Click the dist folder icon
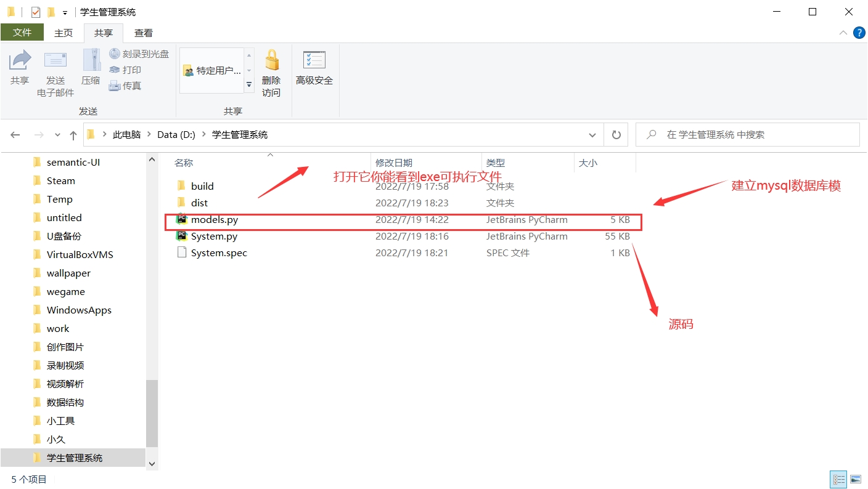868x489 pixels. click(181, 203)
